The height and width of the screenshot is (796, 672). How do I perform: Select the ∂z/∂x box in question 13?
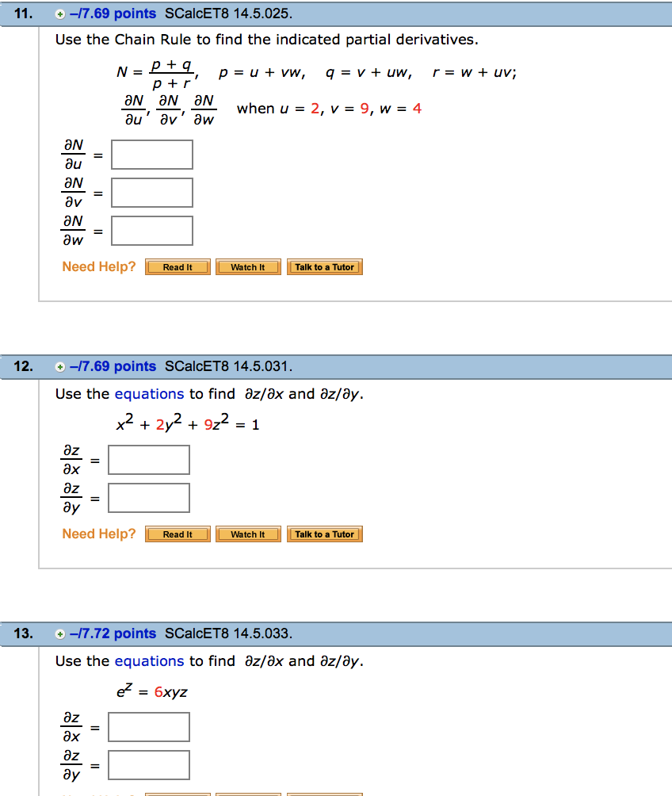tap(148, 726)
